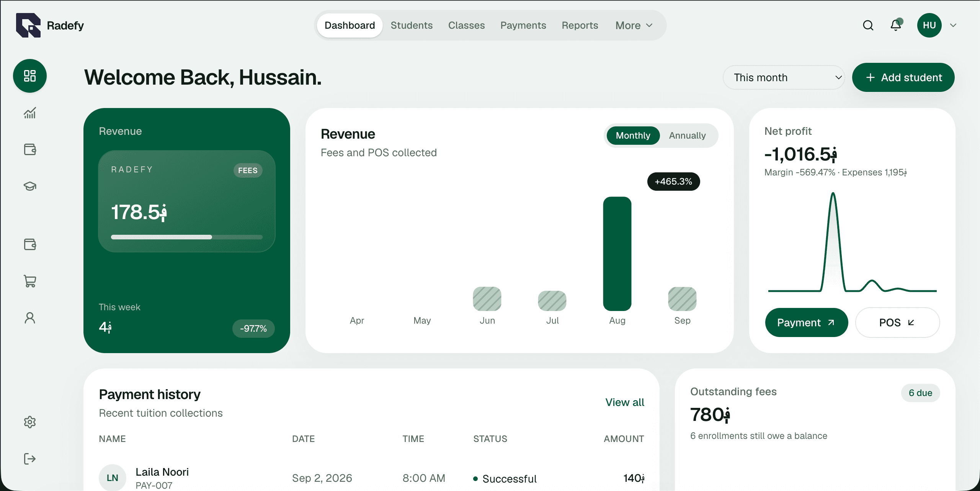Click the LN avatar beside Laila Noori
Viewport: 980px width, 491px height.
pyautogui.click(x=113, y=478)
